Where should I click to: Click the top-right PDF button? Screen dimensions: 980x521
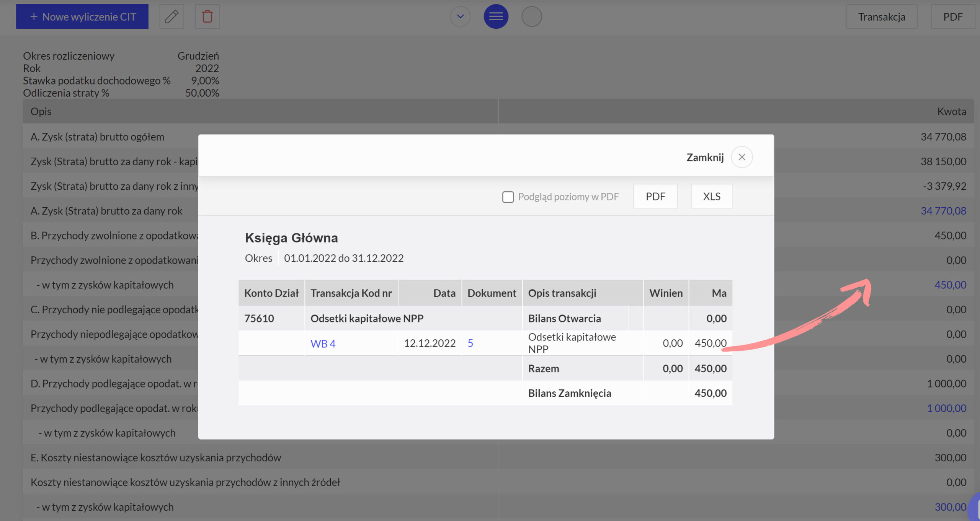(x=953, y=16)
